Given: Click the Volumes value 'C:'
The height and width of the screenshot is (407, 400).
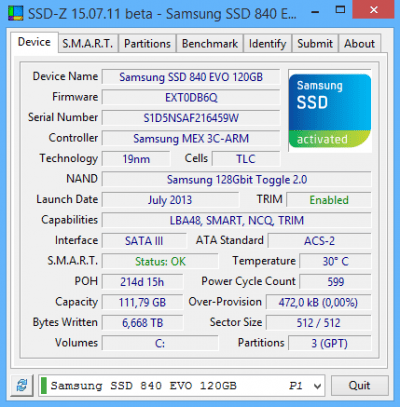Looking at the screenshot, I should click(160, 343).
